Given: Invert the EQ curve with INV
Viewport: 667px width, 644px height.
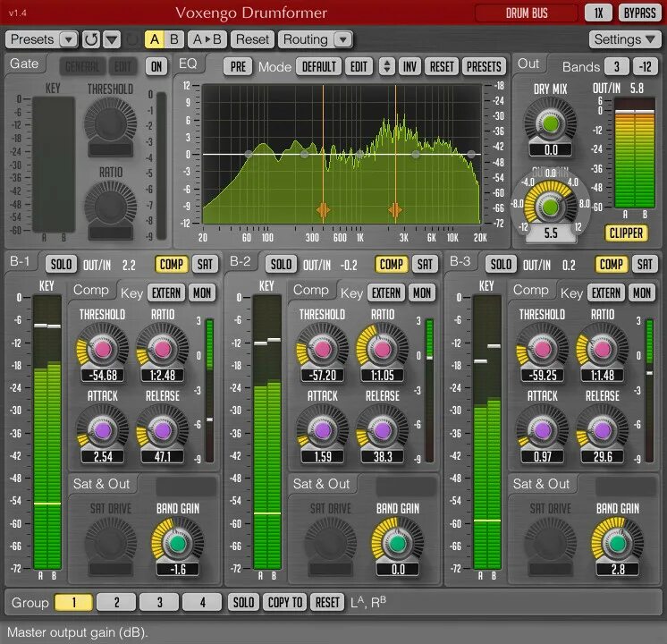Looking at the screenshot, I should click(x=409, y=66).
